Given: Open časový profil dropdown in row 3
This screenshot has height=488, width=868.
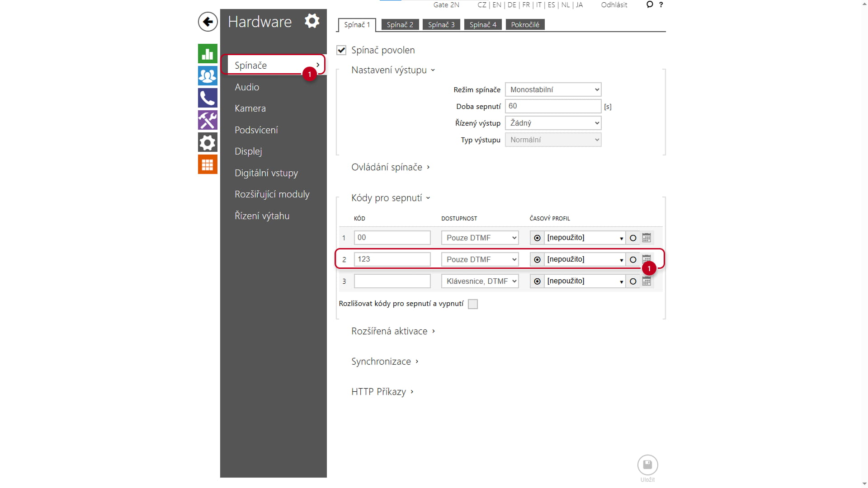Looking at the screenshot, I should point(585,281).
